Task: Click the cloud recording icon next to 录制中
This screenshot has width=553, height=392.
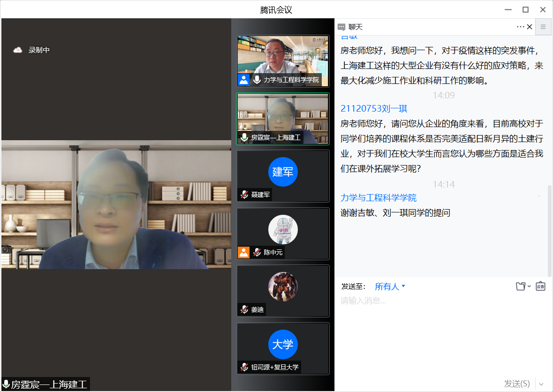Action: click(18, 50)
